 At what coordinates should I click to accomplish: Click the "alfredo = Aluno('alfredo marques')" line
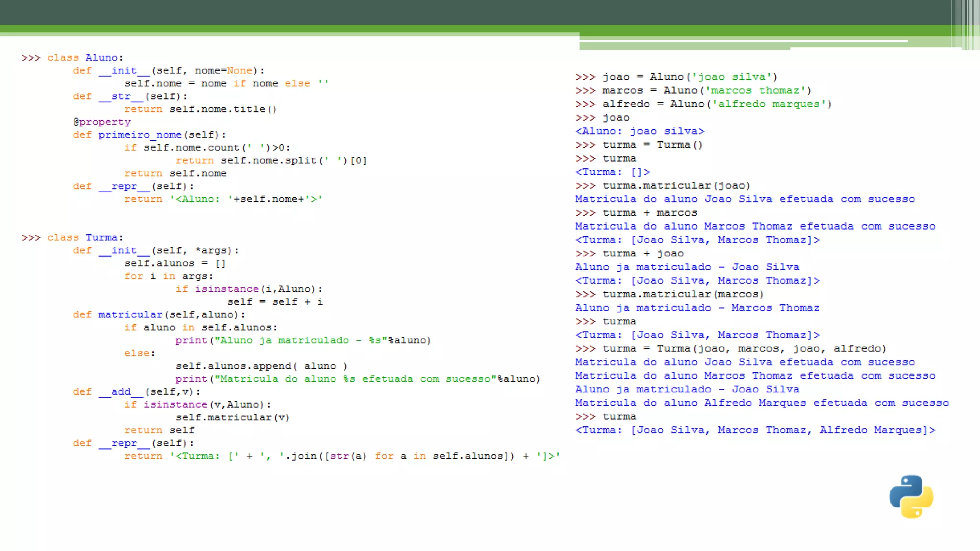point(716,104)
